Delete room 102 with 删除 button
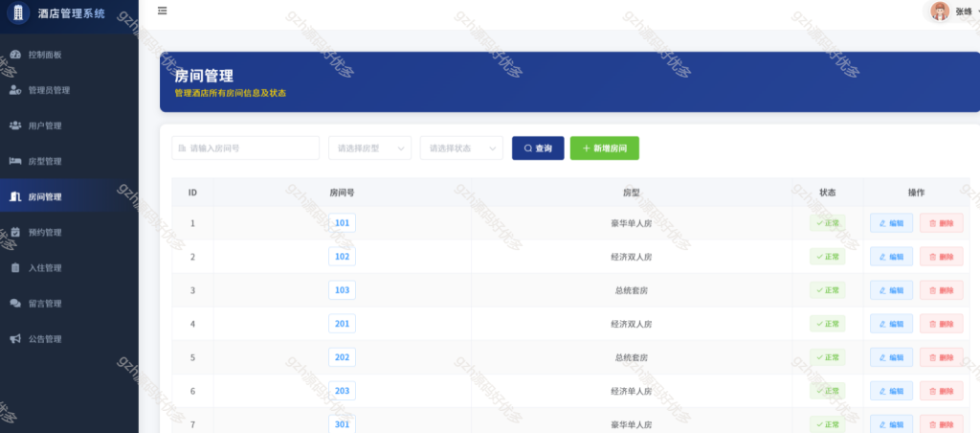The height and width of the screenshot is (433, 980). tap(942, 257)
